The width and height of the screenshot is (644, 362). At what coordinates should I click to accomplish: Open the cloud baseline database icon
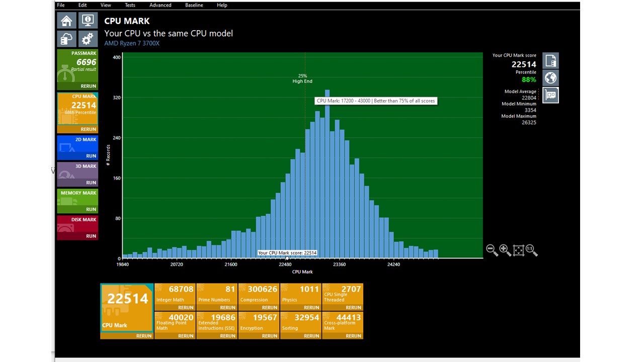coord(66,39)
